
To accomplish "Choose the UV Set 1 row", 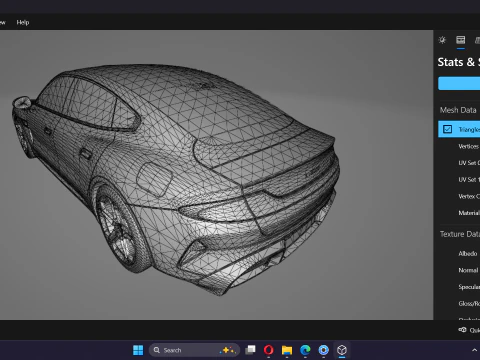I will 459,180.
